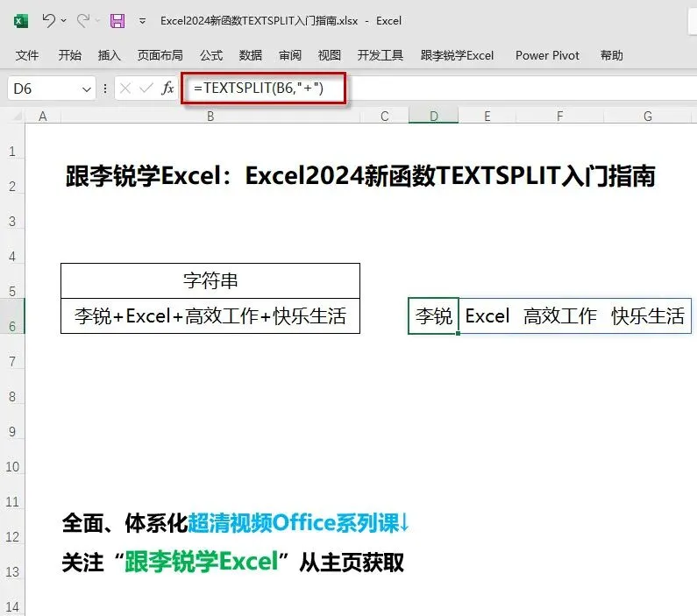Select column C header
This screenshot has width=697, height=616.
(x=385, y=117)
